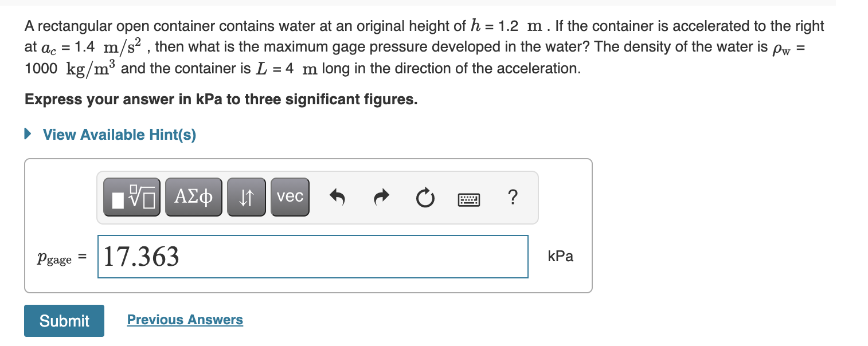Select the subscript/superscript tool
The height and width of the screenshot is (346, 868).
[246, 197]
